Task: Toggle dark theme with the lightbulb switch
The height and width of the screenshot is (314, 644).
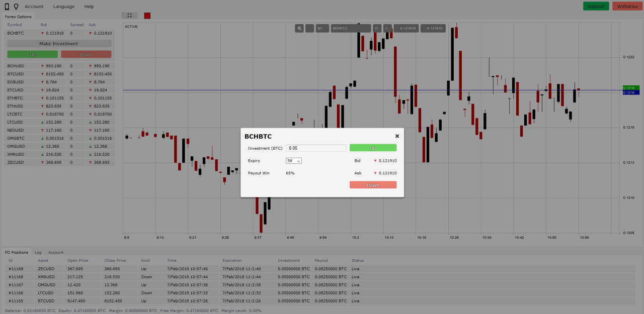Action: pyautogui.click(x=17, y=6)
